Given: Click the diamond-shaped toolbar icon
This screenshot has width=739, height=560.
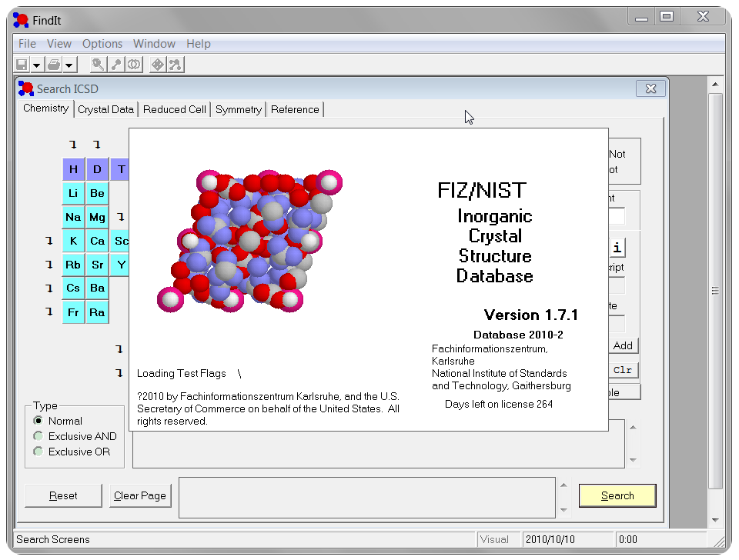Looking at the screenshot, I should 157,65.
